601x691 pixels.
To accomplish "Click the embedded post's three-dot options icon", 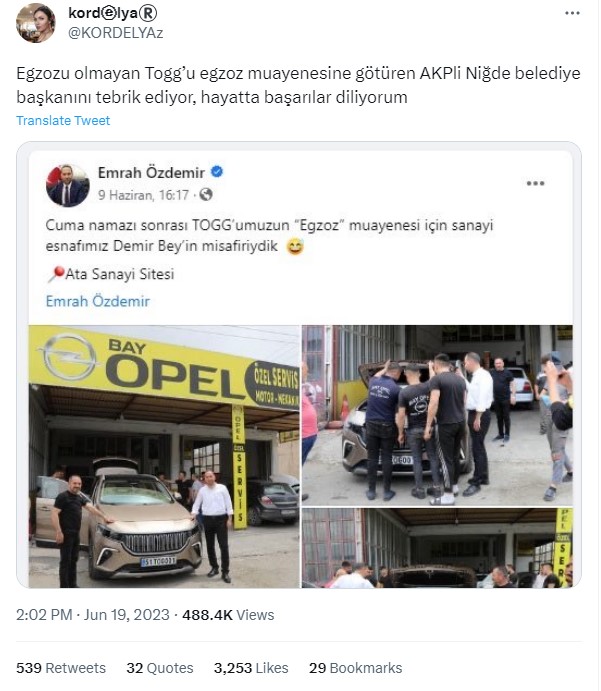I will coord(535,183).
